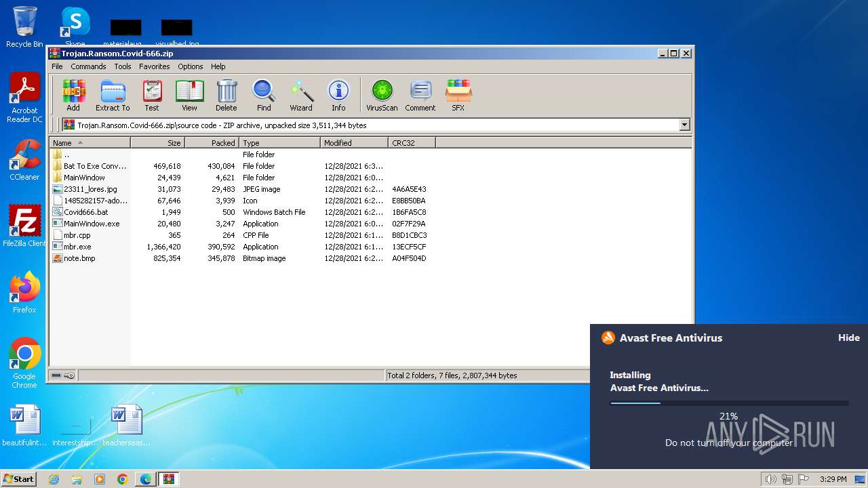Convert archive with SFX tool

tap(458, 96)
